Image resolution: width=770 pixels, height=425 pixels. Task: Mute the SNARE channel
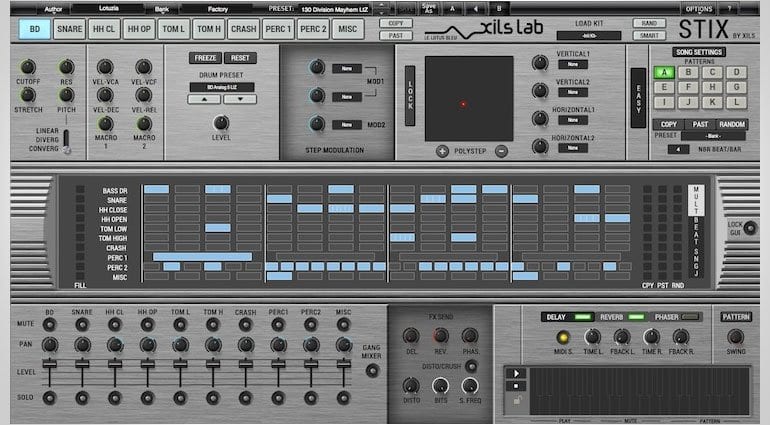tap(82, 324)
